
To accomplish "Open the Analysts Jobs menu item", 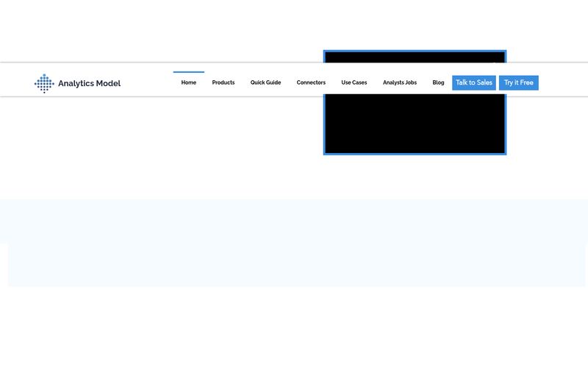I will 400,82.
